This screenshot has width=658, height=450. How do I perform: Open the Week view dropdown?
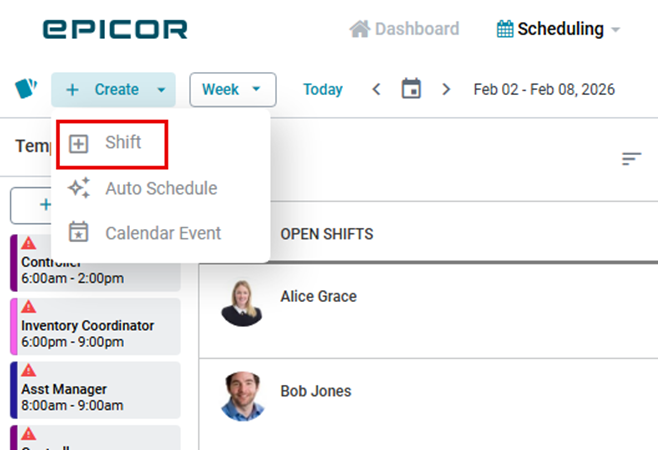point(232,89)
